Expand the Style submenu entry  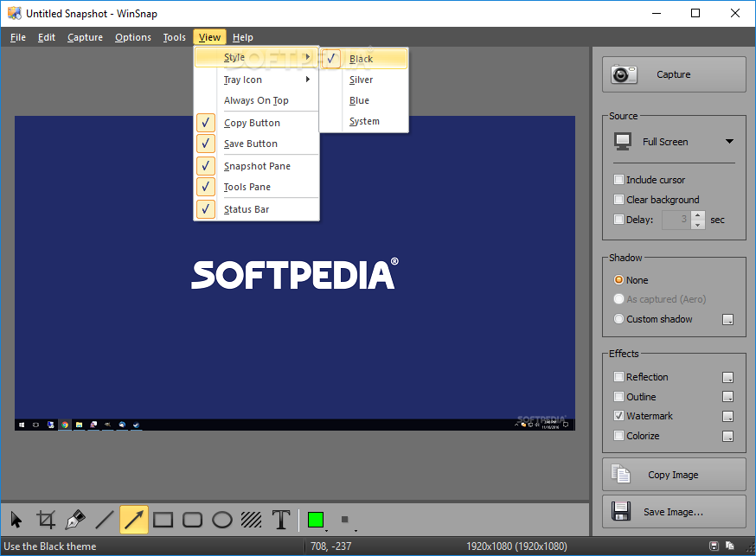tap(257, 57)
